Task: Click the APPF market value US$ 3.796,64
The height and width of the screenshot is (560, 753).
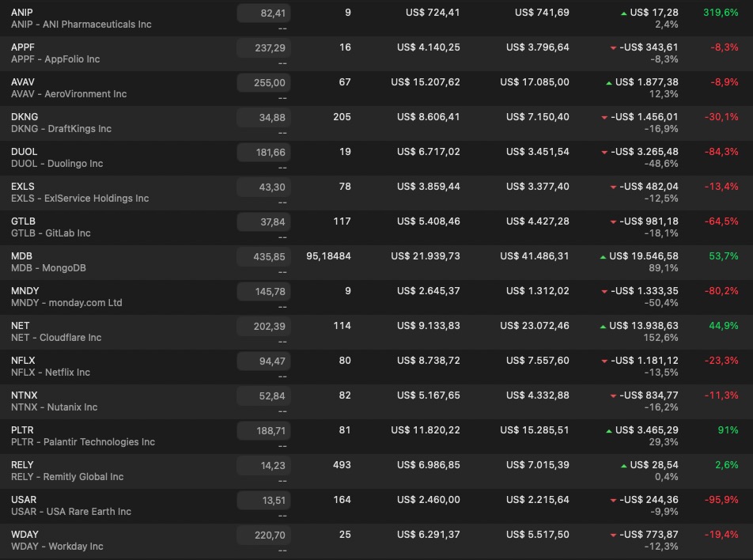Action: pyautogui.click(x=537, y=47)
